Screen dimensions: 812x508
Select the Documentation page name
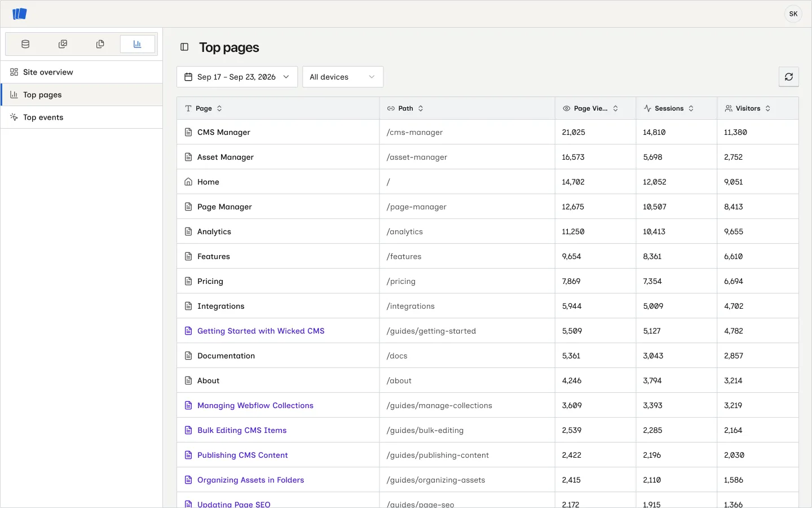pos(226,356)
